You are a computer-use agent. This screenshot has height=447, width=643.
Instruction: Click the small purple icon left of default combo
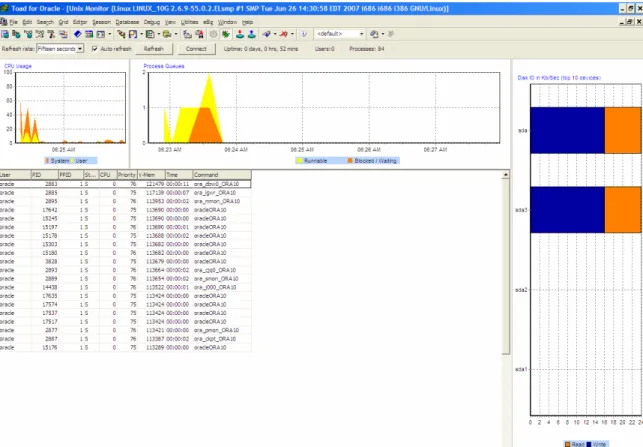pyautogui.click(x=303, y=34)
